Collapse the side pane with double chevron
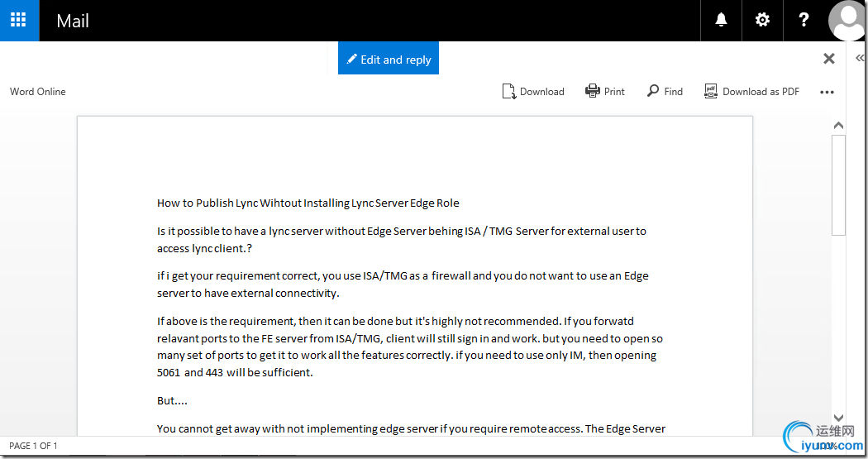868x459 pixels. pyautogui.click(x=860, y=58)
